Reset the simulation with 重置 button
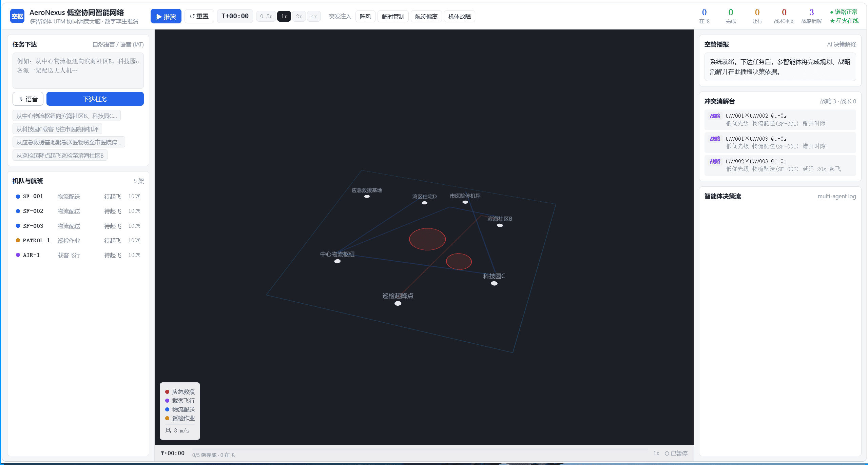This screenshot has width=868, height=465. (199, 16)
